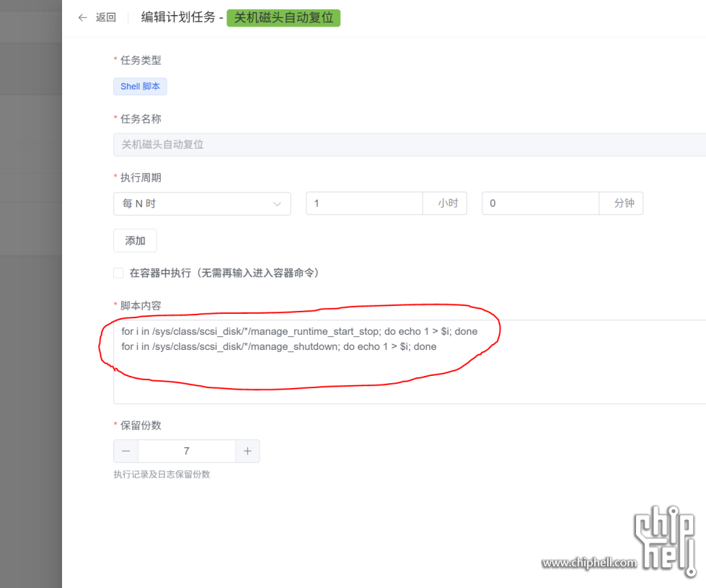Click the 执行周期 field label

tap(141, 177)
